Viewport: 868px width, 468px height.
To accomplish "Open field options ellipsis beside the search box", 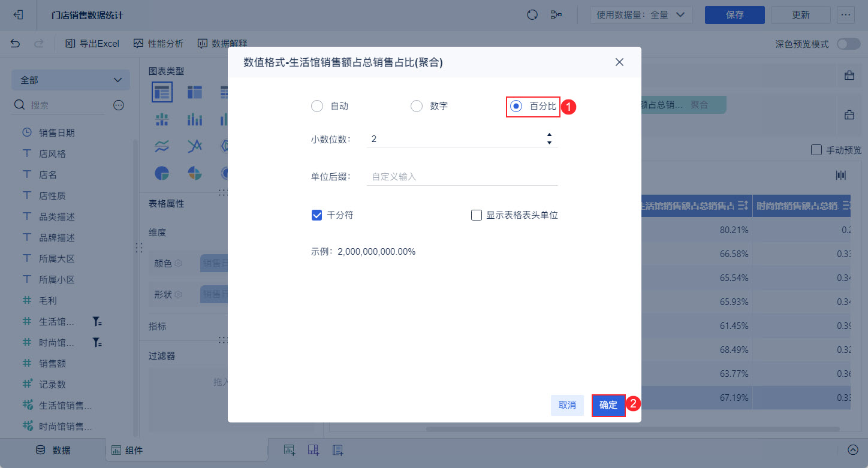I will click(x=119, y=105).
